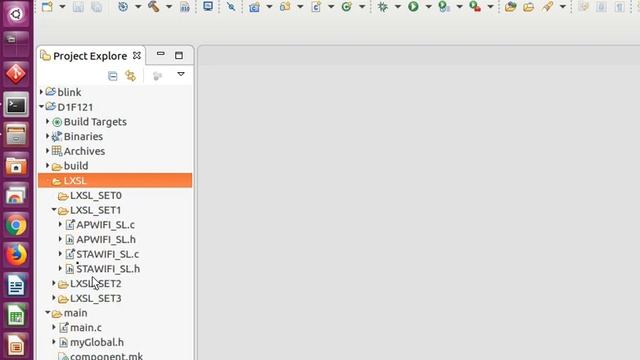Viewport: 640px width, 360px height.
Task: Click the green Run play button
Action: coord(413,7)
